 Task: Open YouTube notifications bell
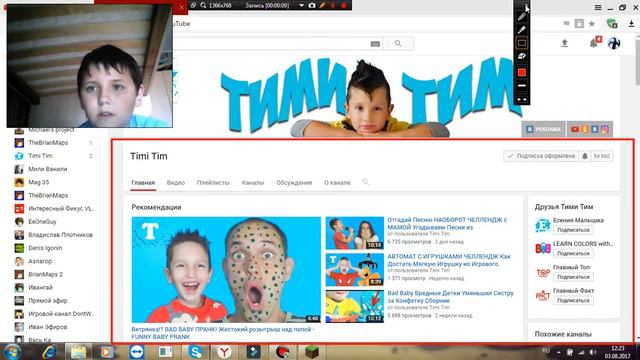coord(594,43)
